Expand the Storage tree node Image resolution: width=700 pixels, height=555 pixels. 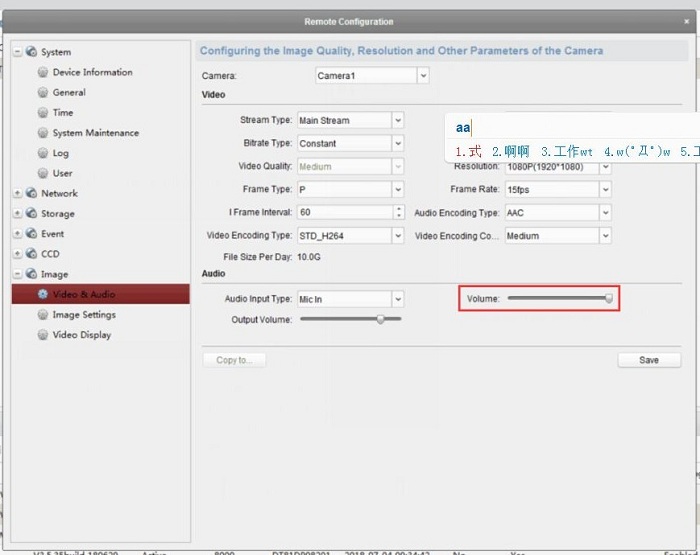click(x=17, y=213)
